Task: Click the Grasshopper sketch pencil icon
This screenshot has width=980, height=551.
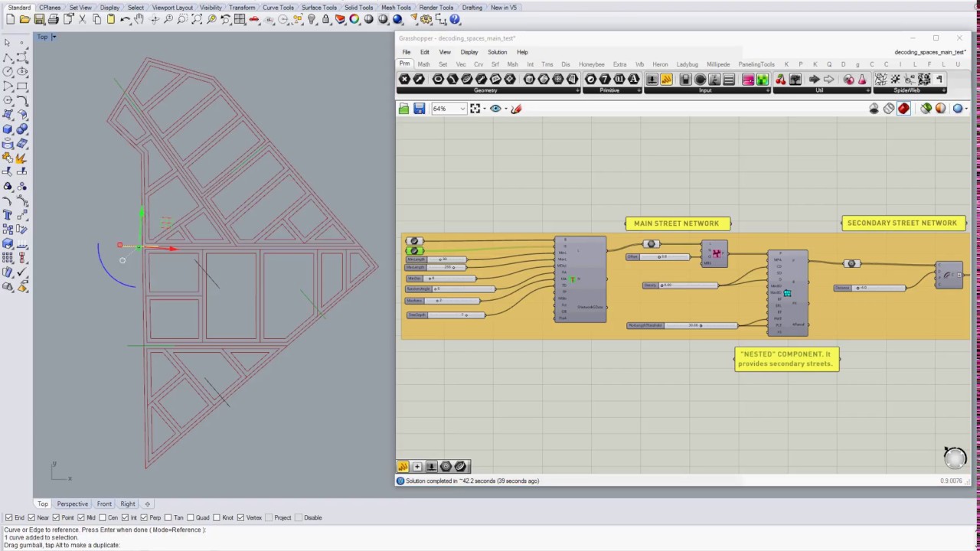Action: tap(516, 109)
